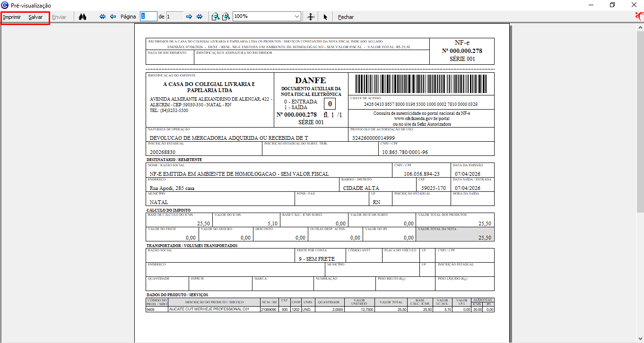Go to previous page arrow
644x343 pixels.
coord(113,17)
